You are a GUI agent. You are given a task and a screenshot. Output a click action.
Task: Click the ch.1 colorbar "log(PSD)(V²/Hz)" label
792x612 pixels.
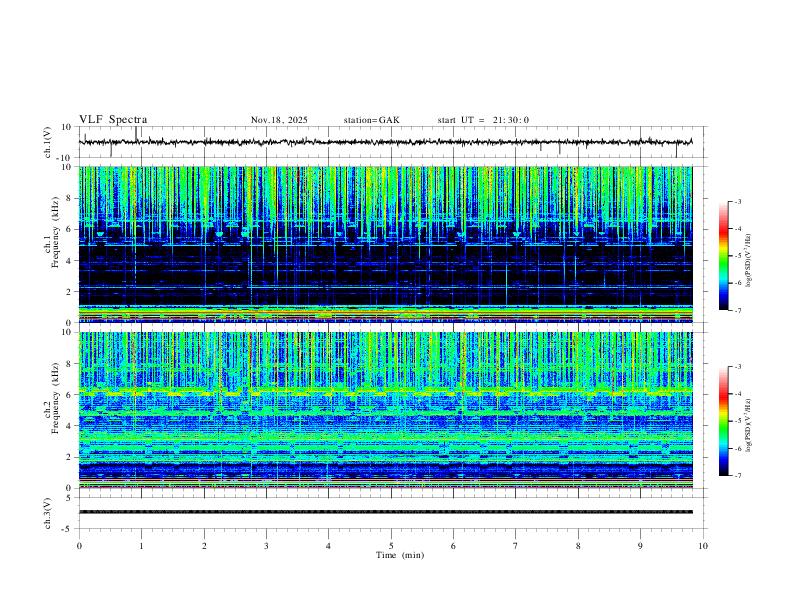click(x=749, y=261)
